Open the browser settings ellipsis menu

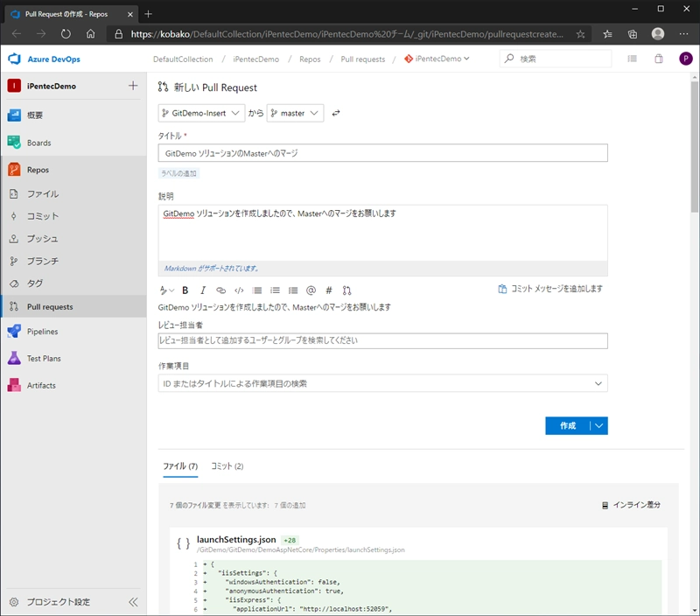click(x=683, y=34)
